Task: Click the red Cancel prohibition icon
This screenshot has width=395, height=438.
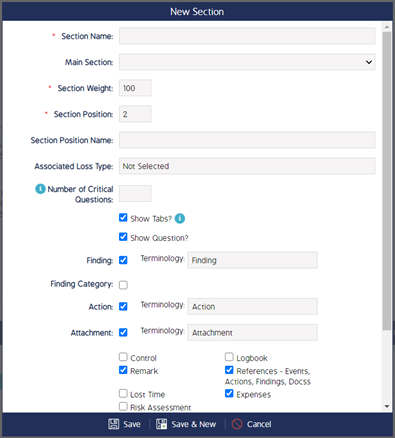Action: (x=237, y=424)
